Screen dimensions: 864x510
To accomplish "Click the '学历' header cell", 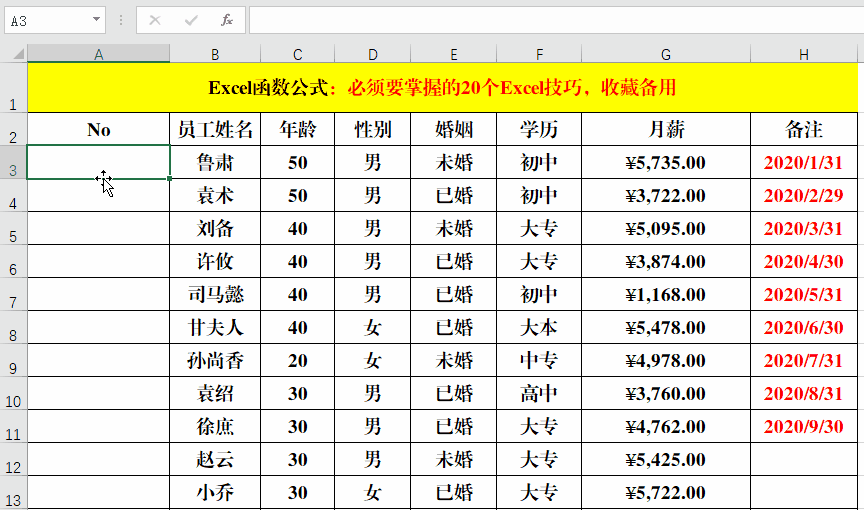I will click(x=539, y=129).
